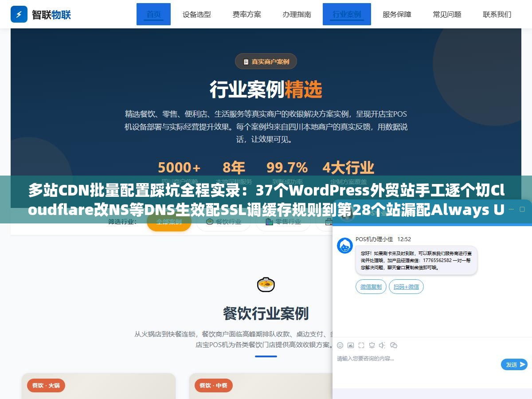Go to the 常见问题 page

(x=447, y=14)
